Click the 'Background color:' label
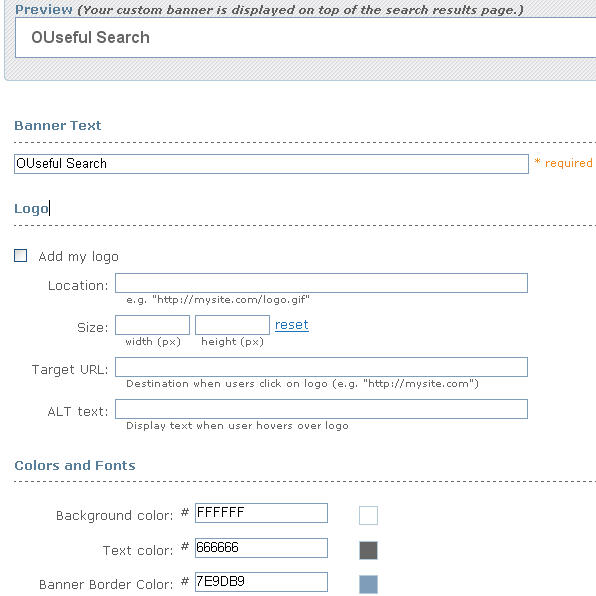The height and width of the screenshot is (596, 596). pyautogui.click(x=114, y=515)
